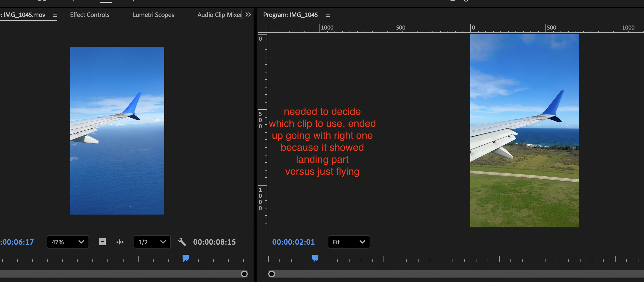Open the 1/2 playback resolution dropdown
This screenshot has width=644, height=282.
152,242
